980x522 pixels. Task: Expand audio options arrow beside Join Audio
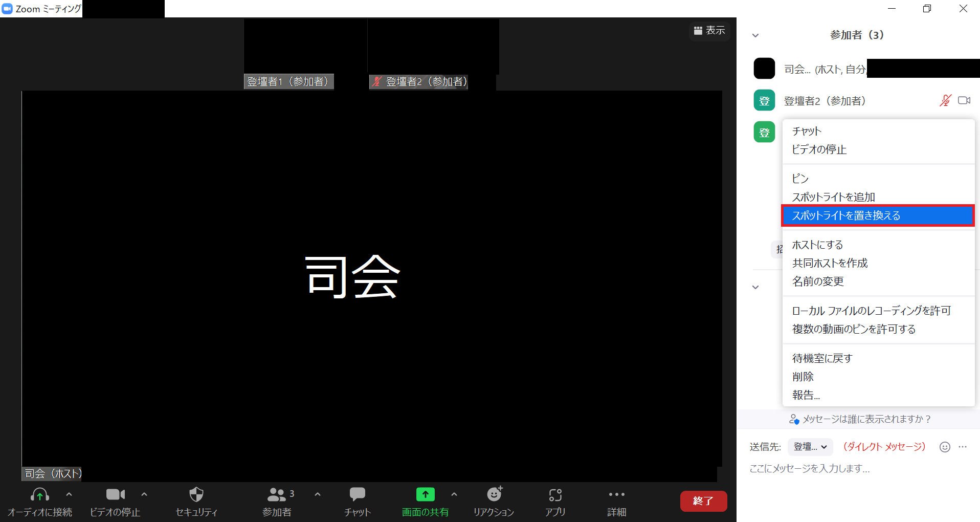69,494
